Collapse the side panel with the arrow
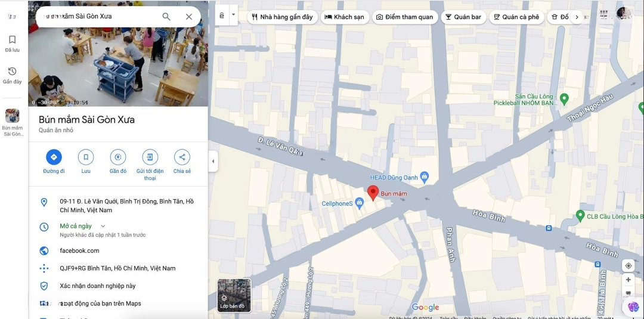The image size is (644, 319). 213,161
